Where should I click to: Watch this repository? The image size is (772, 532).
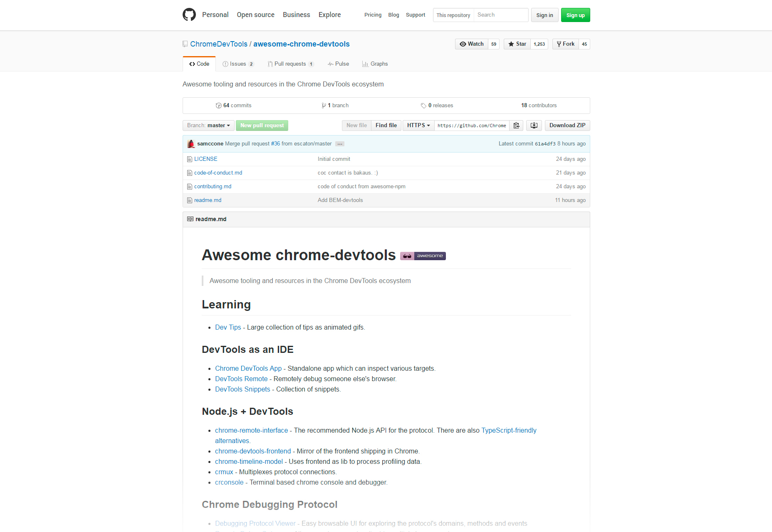click(472, 44)
